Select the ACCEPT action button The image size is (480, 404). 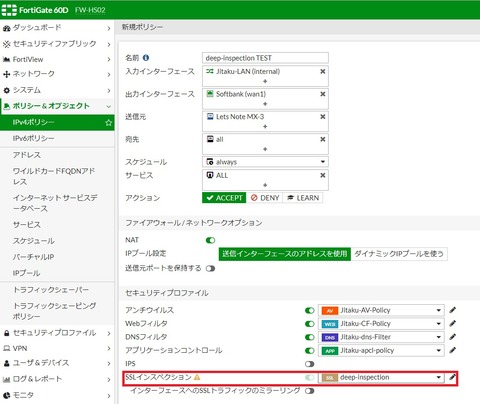[224, 198]
